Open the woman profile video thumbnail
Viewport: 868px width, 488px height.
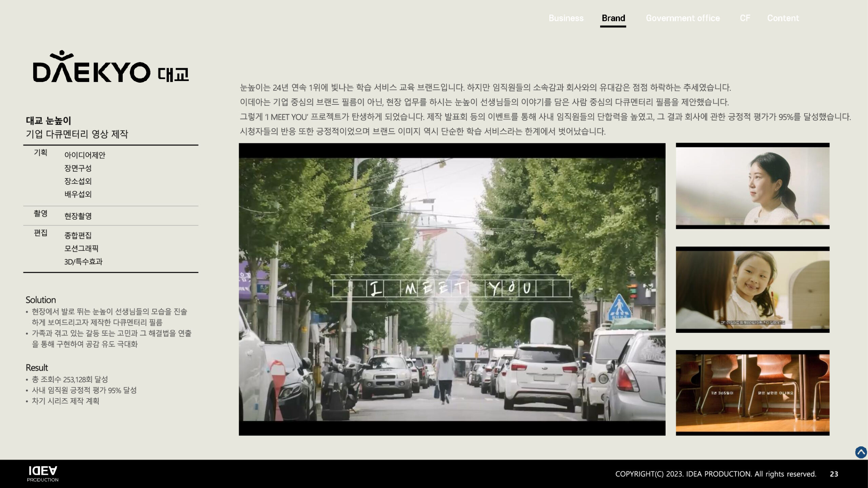pyautogui.click(x=752, y=186)
